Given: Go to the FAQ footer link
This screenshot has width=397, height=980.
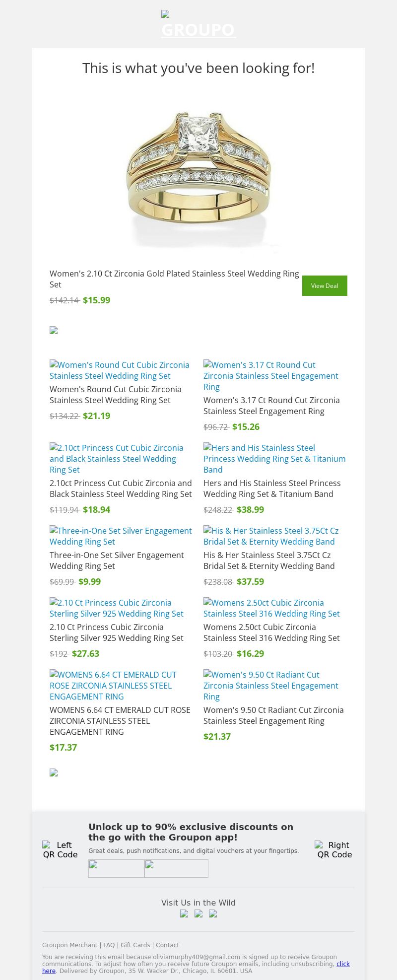Looking at the screenshot, I should pos(109,945).
